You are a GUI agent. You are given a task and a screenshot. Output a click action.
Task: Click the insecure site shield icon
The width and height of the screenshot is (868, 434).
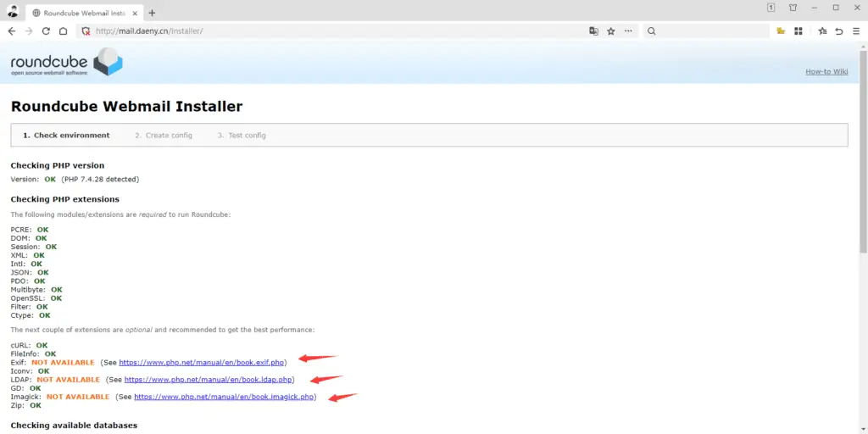86,31
